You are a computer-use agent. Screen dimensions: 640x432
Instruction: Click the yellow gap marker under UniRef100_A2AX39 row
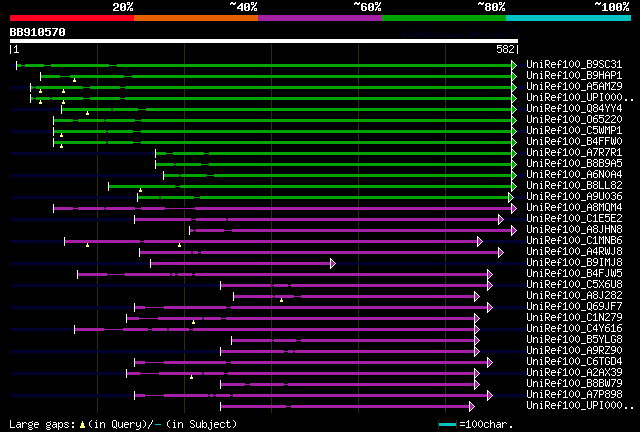click(191, 377)
